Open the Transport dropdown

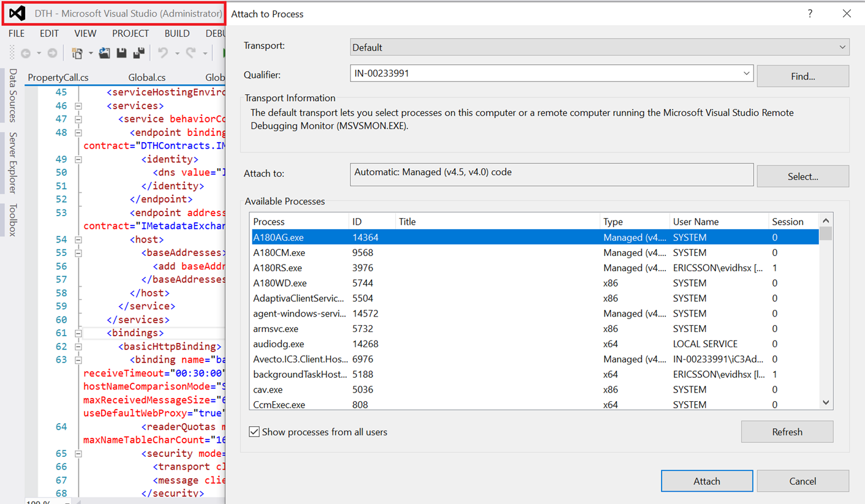600,47
